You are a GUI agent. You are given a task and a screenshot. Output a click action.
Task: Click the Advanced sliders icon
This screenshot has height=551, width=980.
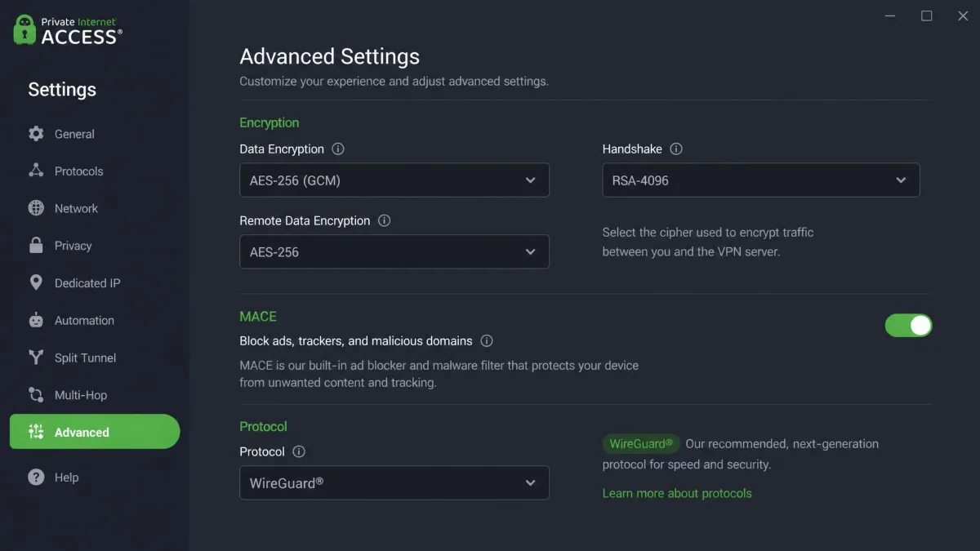pyautogui.click(x=36, y=432)
